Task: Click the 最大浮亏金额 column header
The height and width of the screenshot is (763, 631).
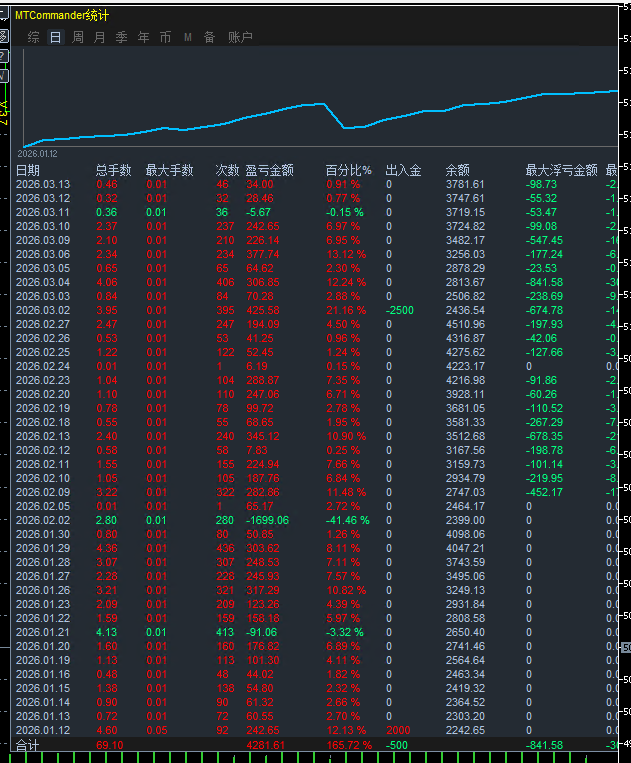Action: [561, 170]
